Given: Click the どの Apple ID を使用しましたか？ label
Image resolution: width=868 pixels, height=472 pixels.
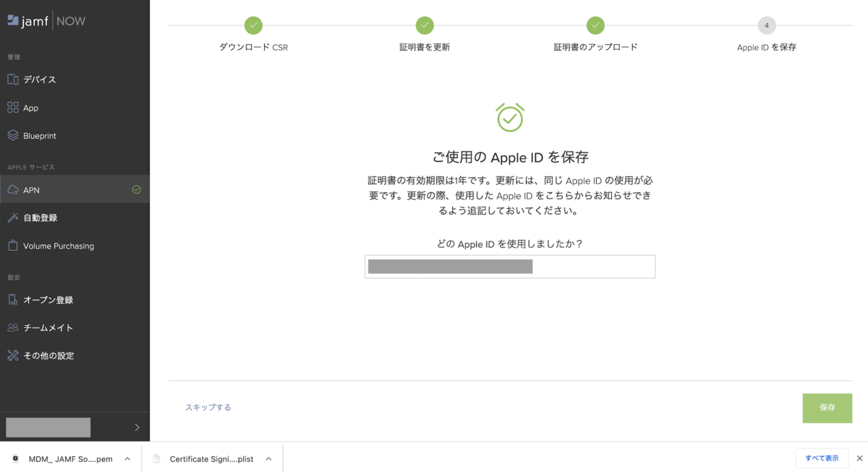Looking at the screenshot, I should coord(510,244).
